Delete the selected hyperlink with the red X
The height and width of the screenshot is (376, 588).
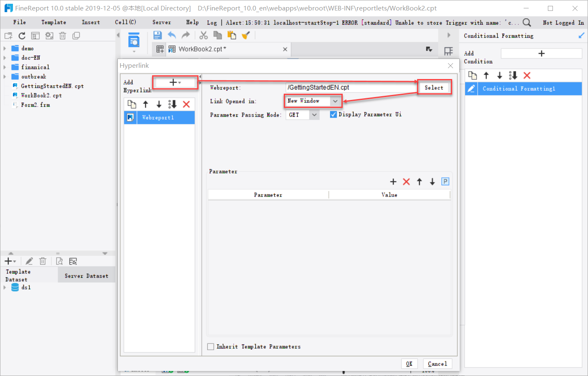[x=186, y=104]
